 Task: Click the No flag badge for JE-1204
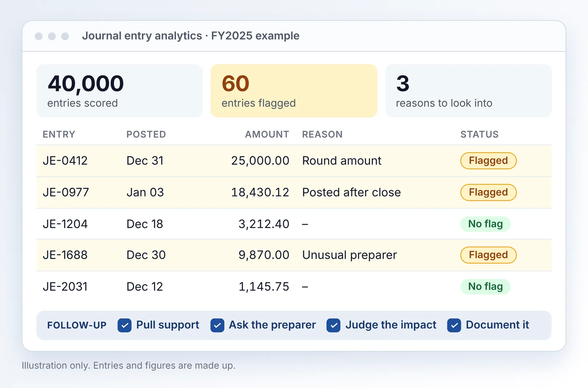point(485,224)
